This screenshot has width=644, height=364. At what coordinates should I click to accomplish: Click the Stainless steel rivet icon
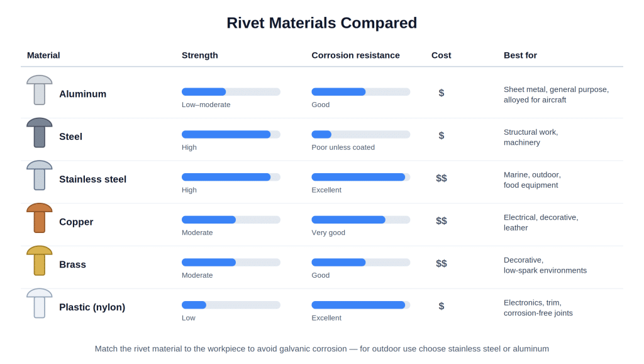[40, 175]
